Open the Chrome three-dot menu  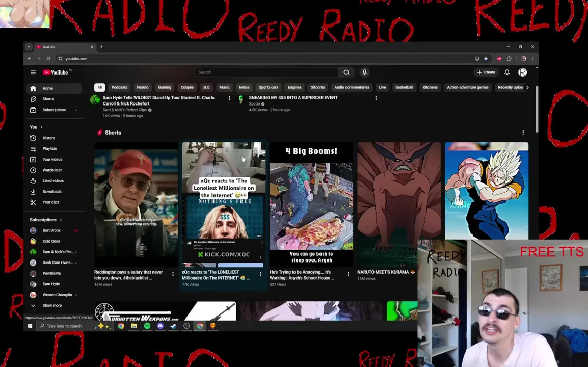coord(533,59)
